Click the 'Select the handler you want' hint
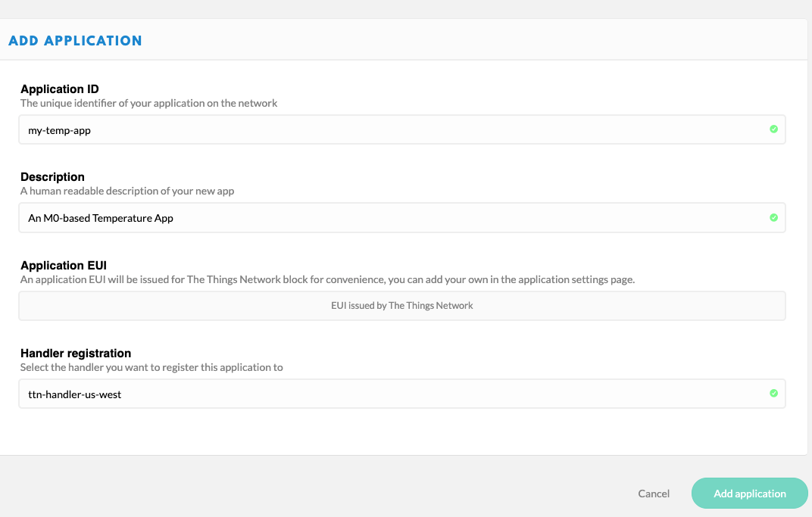The width and height of the screenshot is (812, 517). (151, 368)
